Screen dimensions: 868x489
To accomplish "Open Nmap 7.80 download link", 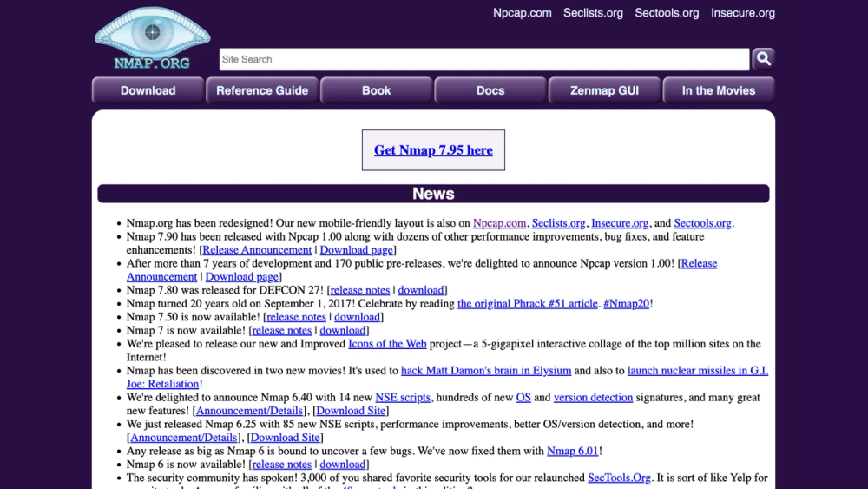I will pyautogui.click(x=421, y=290).
